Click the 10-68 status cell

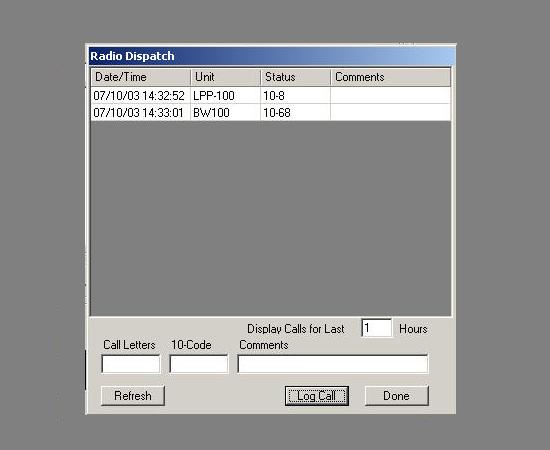[295, 113]
